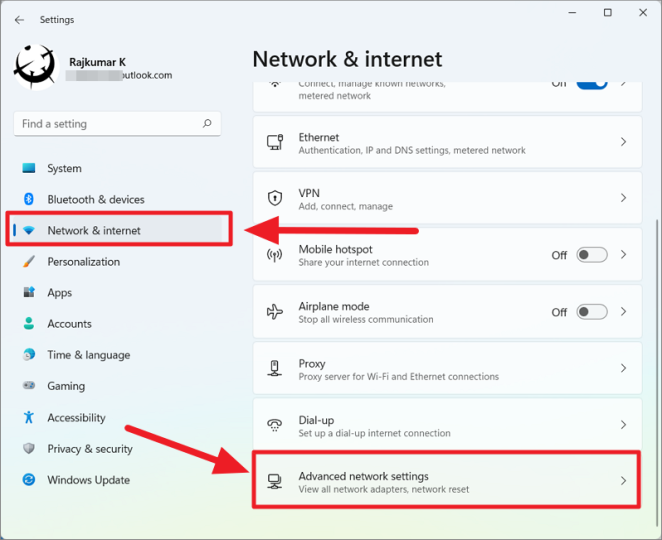Image resolution: width=662 pixels, height=540 pixels.
Task: Open Proxy settings card
Action: tap(447, 368)
